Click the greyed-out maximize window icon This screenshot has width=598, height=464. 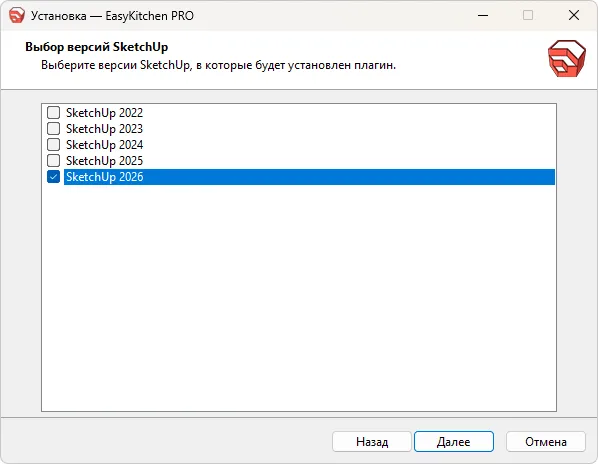pos(528,15)
